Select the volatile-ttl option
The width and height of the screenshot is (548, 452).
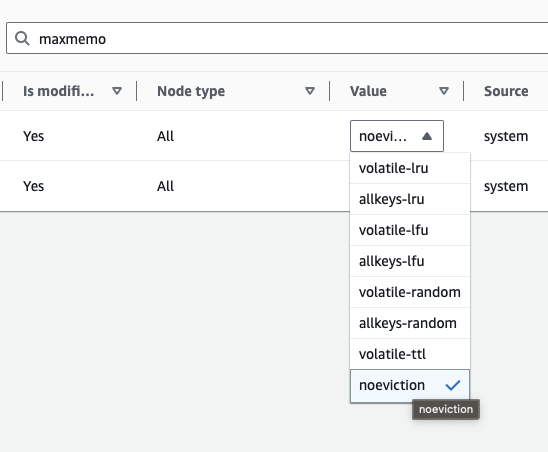(410, 354)
